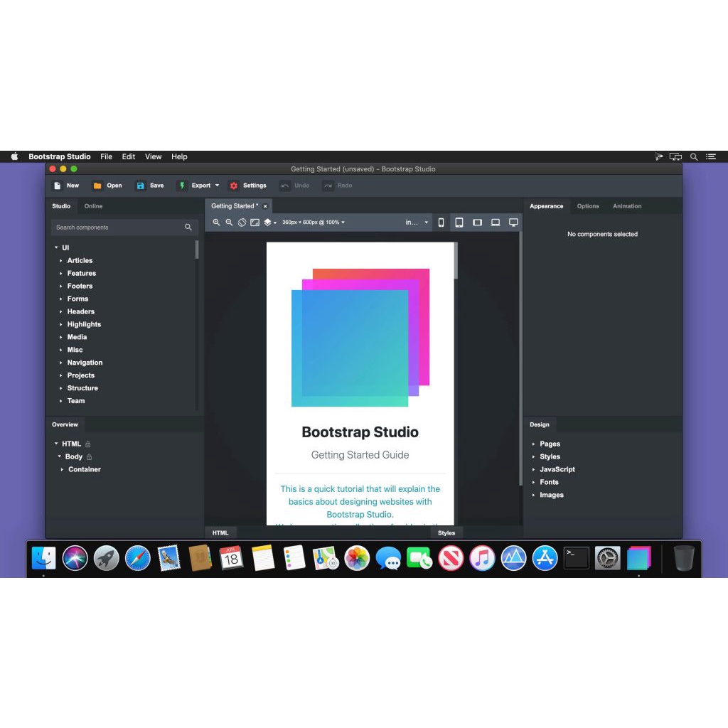Select the laptop device preview
This screenshot has height=728, width=728.
point(496,223)
